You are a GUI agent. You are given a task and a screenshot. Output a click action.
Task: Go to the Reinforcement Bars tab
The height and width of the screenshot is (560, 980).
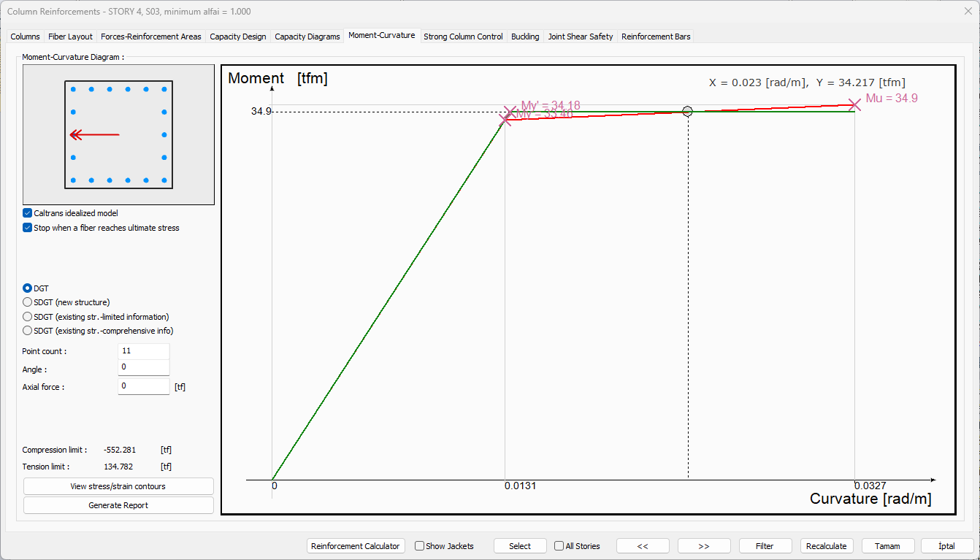655,37
